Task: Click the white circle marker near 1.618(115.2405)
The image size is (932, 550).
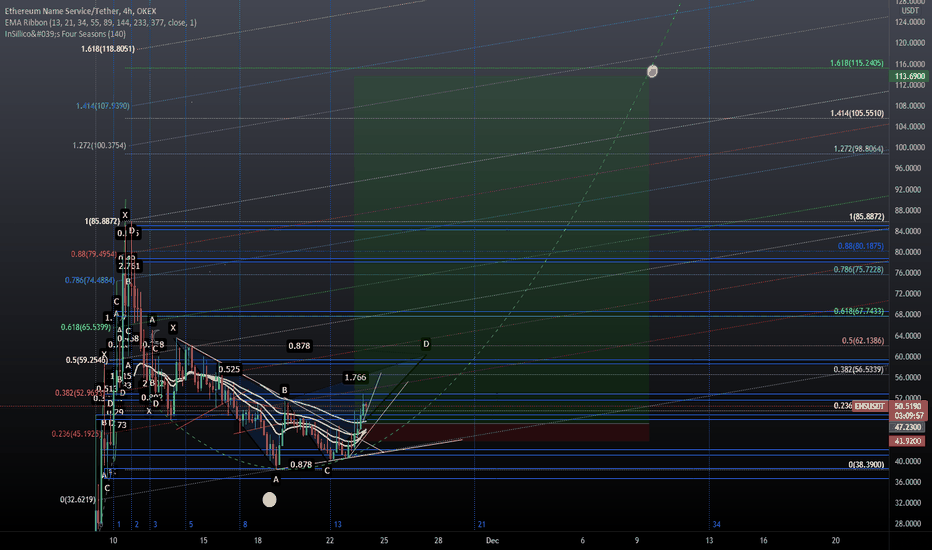Action: pyautogui.click(x=652, y=71)
